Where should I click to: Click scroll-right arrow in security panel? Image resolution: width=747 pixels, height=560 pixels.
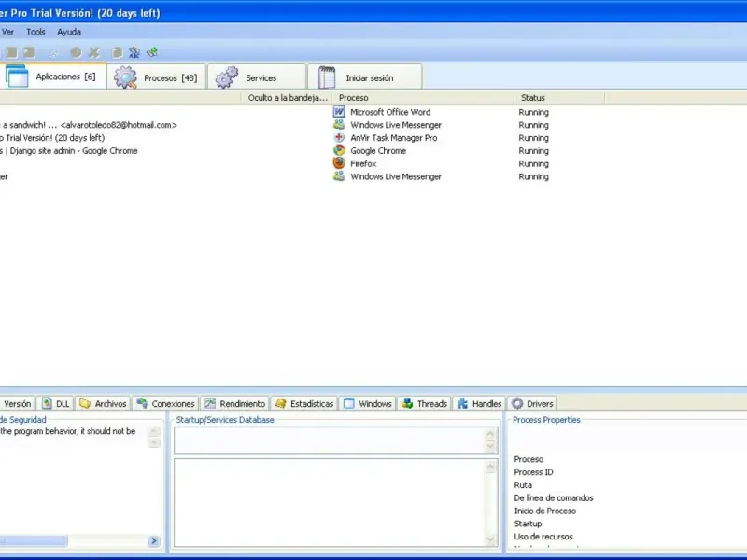click(153, 540)
